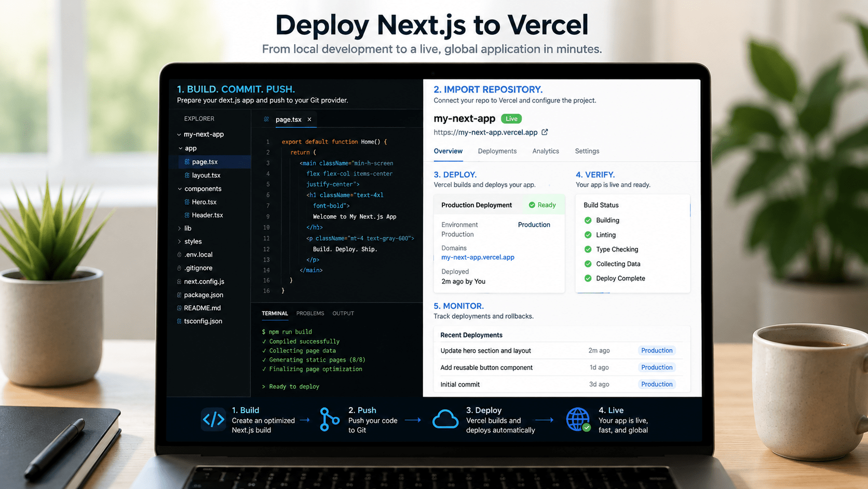868x489 pixels.
Task: Click Production badge on Initial commit row
Action: pyautogui.click(x=657, y=385)
